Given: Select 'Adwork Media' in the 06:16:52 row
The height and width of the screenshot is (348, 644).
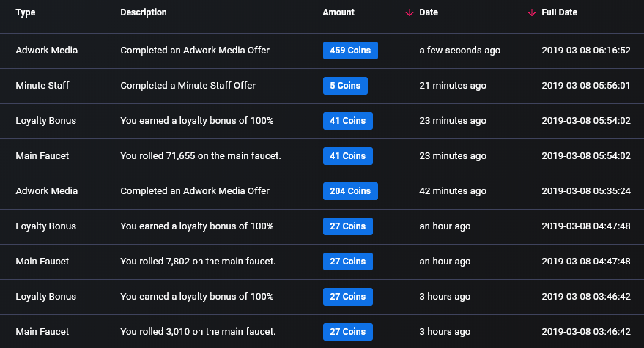Looking at the screenshot, I should click(x=46, y=51).
